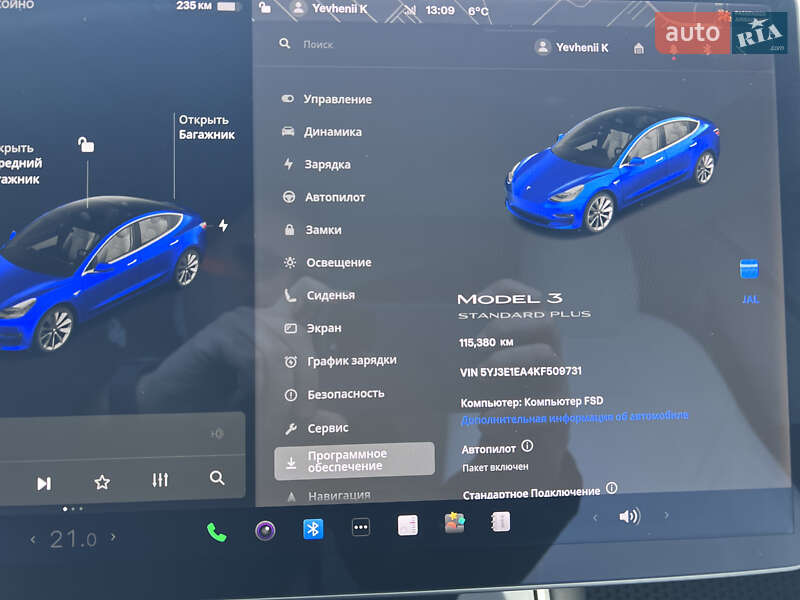Tap the Автопилот info disclosure icon
Screen dimensions: 800x600
[x=526, y=445]
